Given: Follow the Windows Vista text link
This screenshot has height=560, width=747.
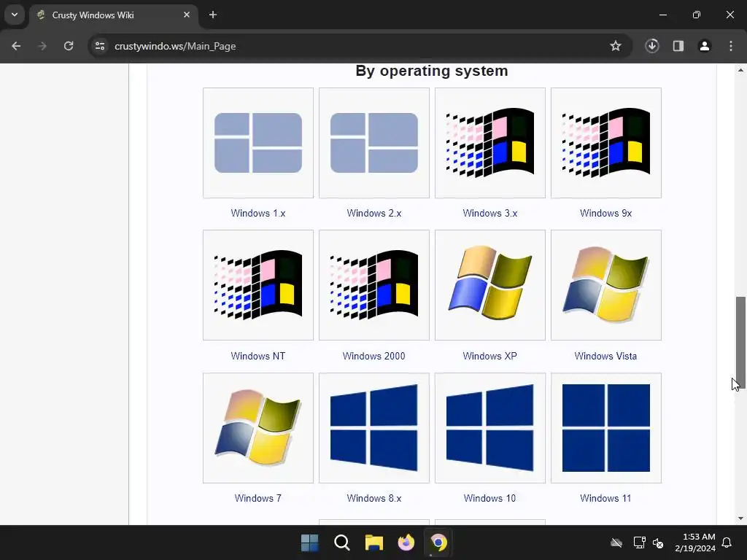Looking at the screenshot, I should (x=606, y=356).
